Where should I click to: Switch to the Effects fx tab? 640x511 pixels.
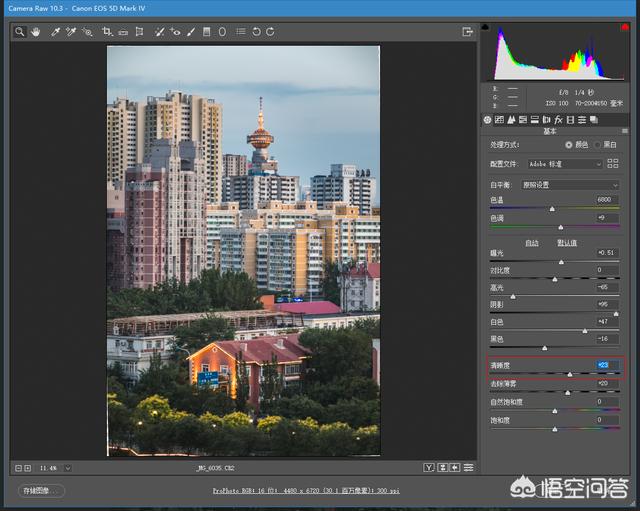[x=558, y=120]
